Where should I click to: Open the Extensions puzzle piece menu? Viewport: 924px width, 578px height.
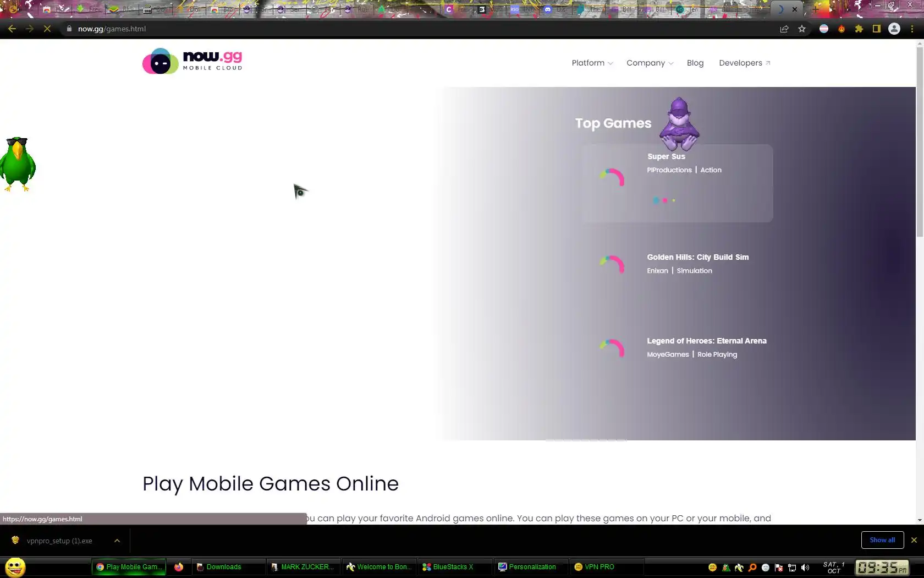point(859,29)
